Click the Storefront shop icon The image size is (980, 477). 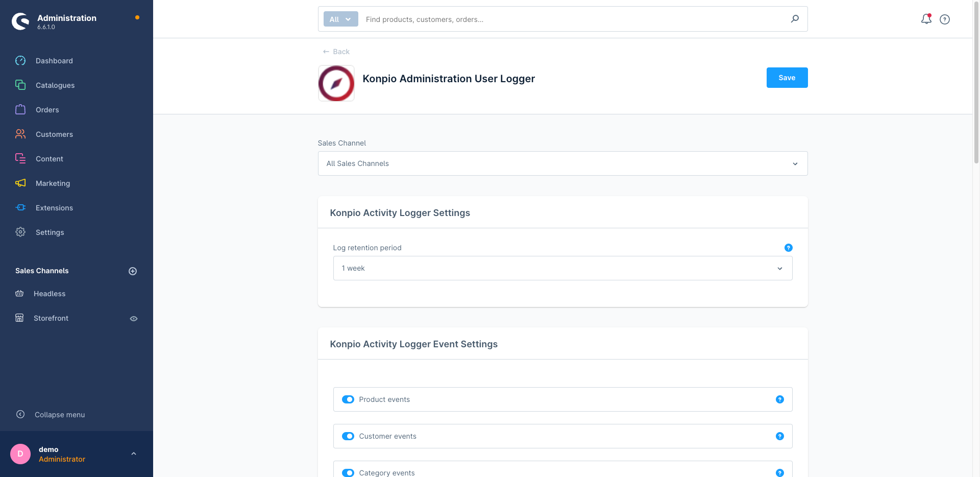(19, 318)
